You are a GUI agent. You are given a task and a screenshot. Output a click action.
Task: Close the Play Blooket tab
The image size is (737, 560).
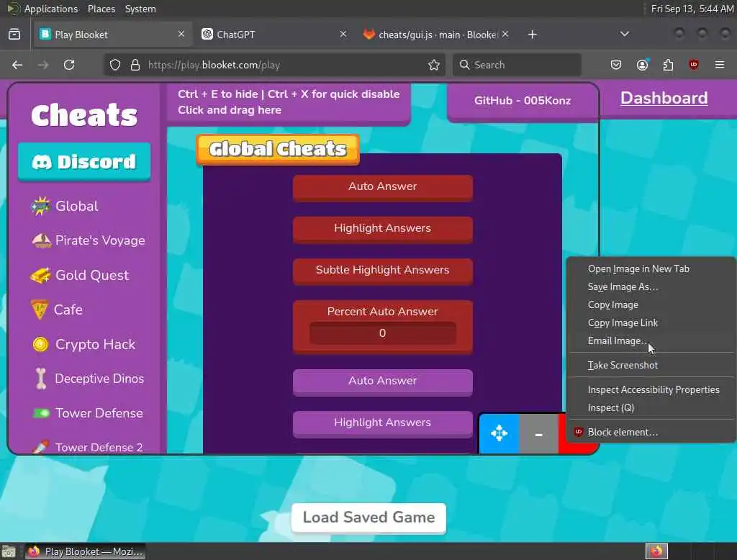click(x=181, y=34)
